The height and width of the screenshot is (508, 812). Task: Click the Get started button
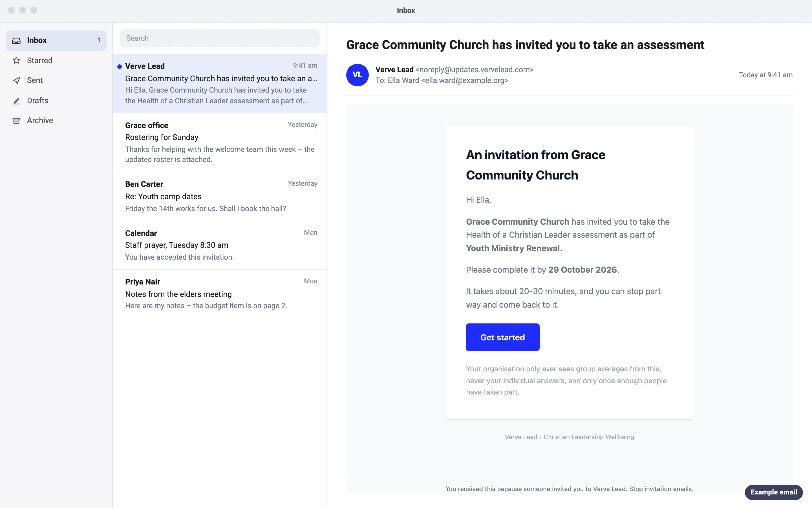(x=502, y=337)
